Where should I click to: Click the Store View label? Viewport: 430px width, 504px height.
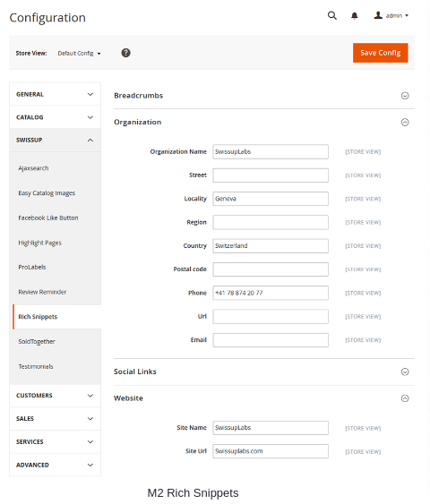click(31, 54)
